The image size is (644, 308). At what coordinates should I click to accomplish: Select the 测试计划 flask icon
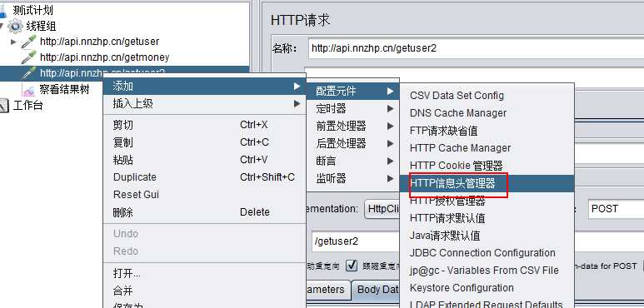click(x=2, y=10)
